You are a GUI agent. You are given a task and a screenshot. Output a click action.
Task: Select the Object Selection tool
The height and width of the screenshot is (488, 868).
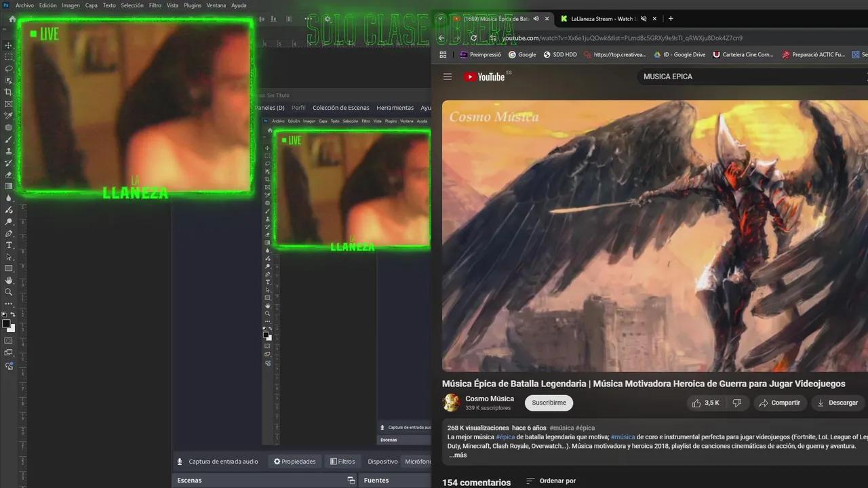(x=9, y=80)
